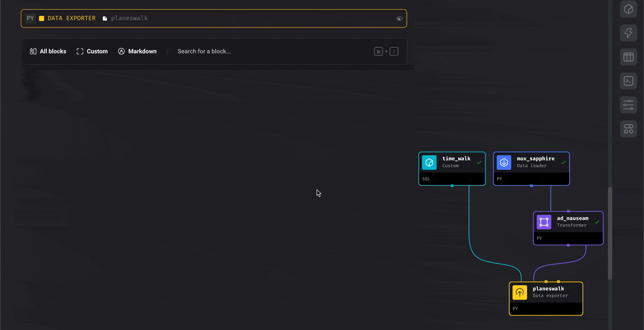Select Markdown block option
The width and height of the screenshot is (644, 330).
137,52
